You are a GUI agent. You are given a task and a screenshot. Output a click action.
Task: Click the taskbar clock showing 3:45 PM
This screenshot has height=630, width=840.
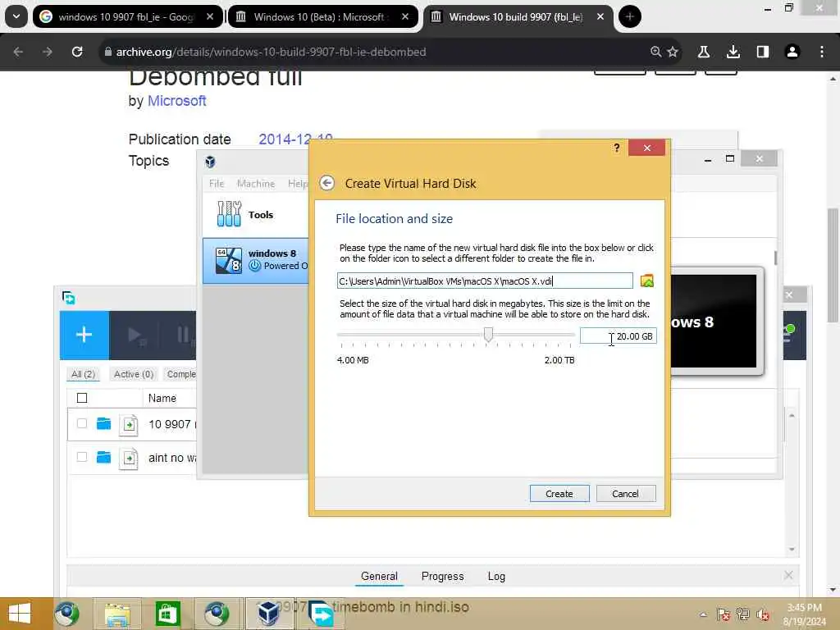pyautogui.click(x=804, y=614)
